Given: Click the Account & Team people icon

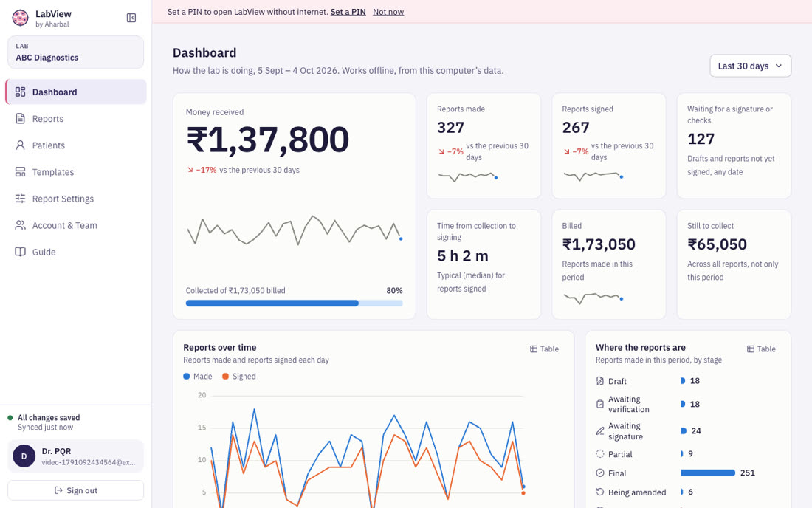Looking at the screenshot, I should point(20,225).
